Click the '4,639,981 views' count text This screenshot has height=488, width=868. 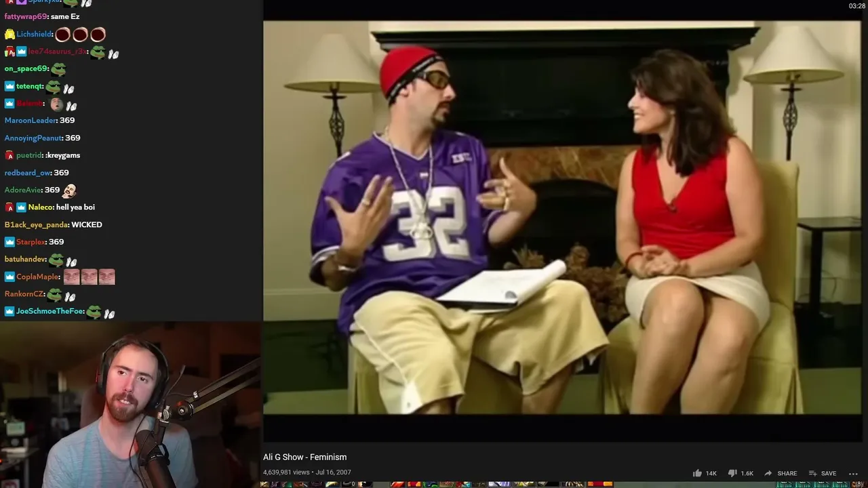click(286, 472)
